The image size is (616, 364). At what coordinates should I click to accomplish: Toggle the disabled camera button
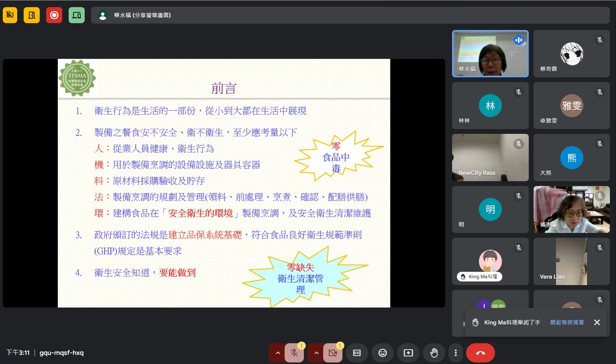point(333,353)
